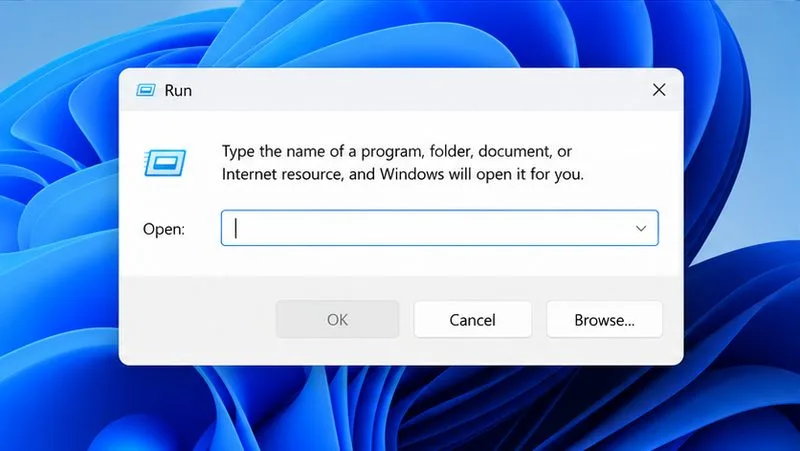Open the Browse... file picker
800x451 pixels.
pyautogui.click(x=604, y=319)
